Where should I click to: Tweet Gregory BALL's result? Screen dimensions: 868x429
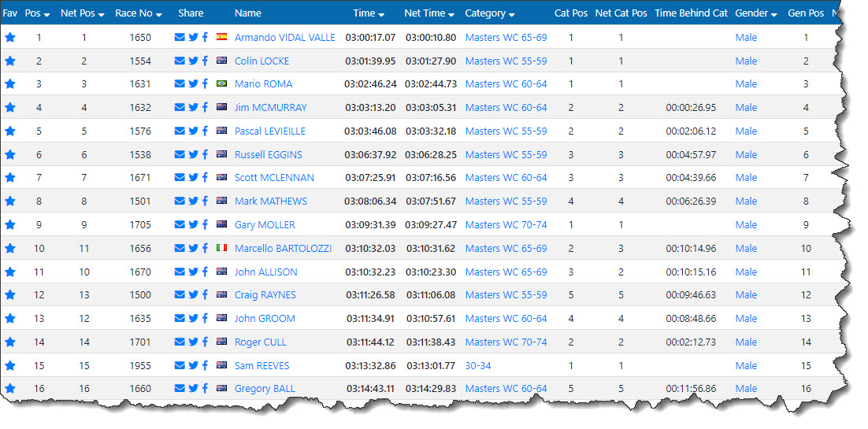click(x=193, y=389)
